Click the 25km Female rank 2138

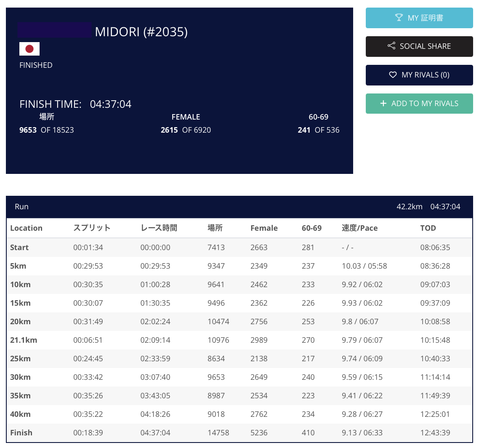click(259, 359)
